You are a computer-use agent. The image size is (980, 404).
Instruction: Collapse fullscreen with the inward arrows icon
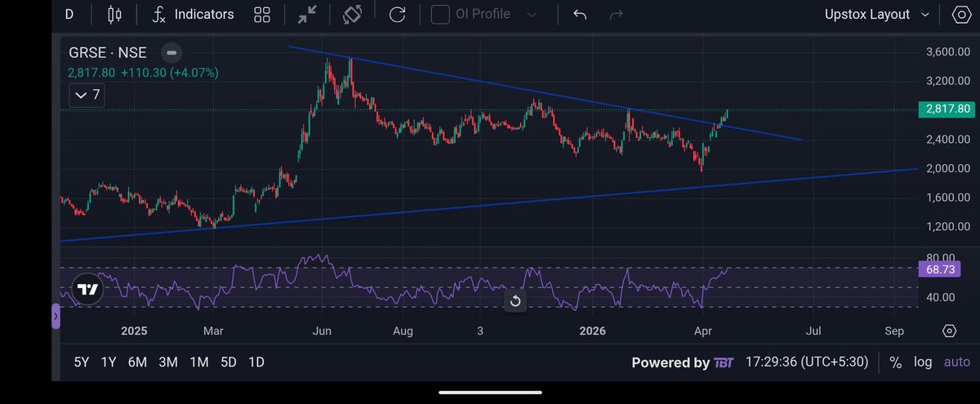click(308, 15)
